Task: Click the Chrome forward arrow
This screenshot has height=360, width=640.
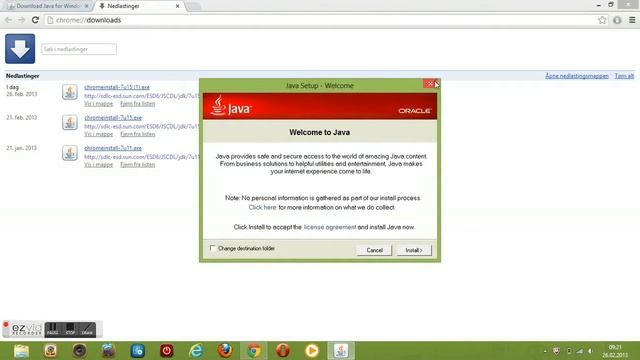Action: pos(21,20)
